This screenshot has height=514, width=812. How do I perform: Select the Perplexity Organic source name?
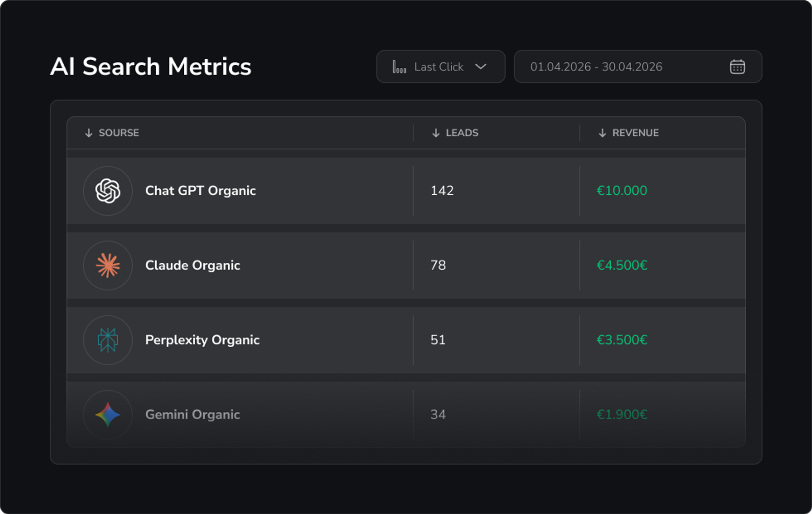point(202,340)
